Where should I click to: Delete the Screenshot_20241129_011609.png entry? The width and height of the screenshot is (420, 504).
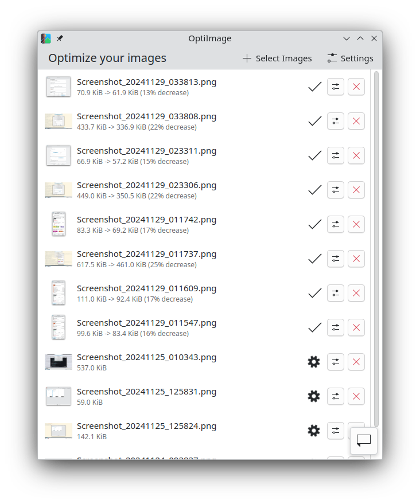(356, 293)
